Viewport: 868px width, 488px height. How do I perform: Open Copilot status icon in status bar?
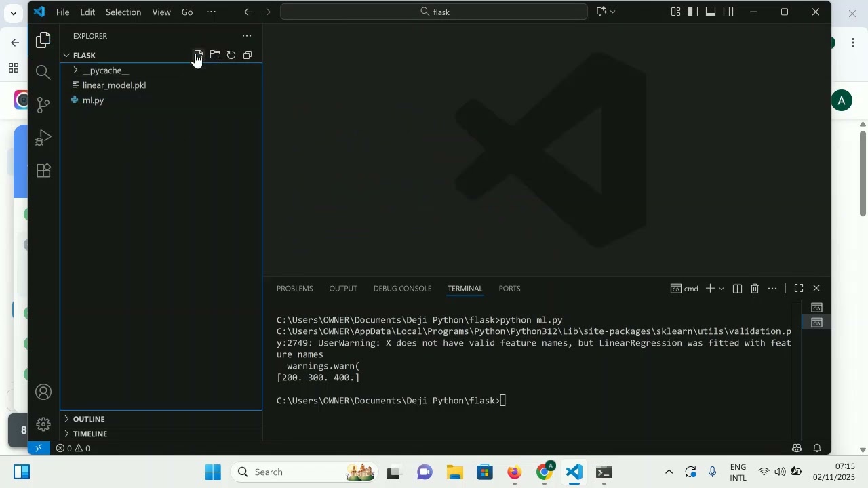797,448
